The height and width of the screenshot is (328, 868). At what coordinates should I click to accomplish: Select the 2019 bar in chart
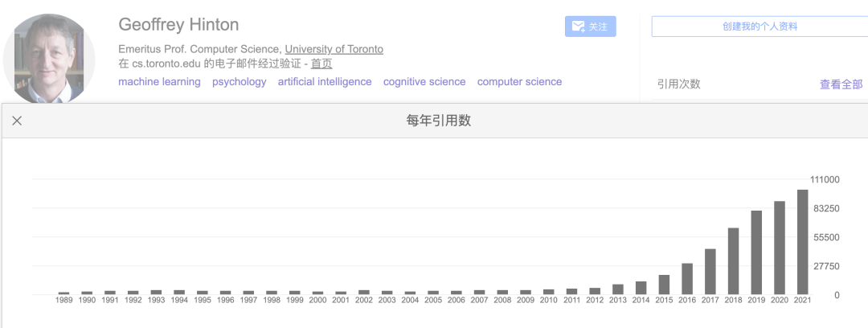click(756, 252)
